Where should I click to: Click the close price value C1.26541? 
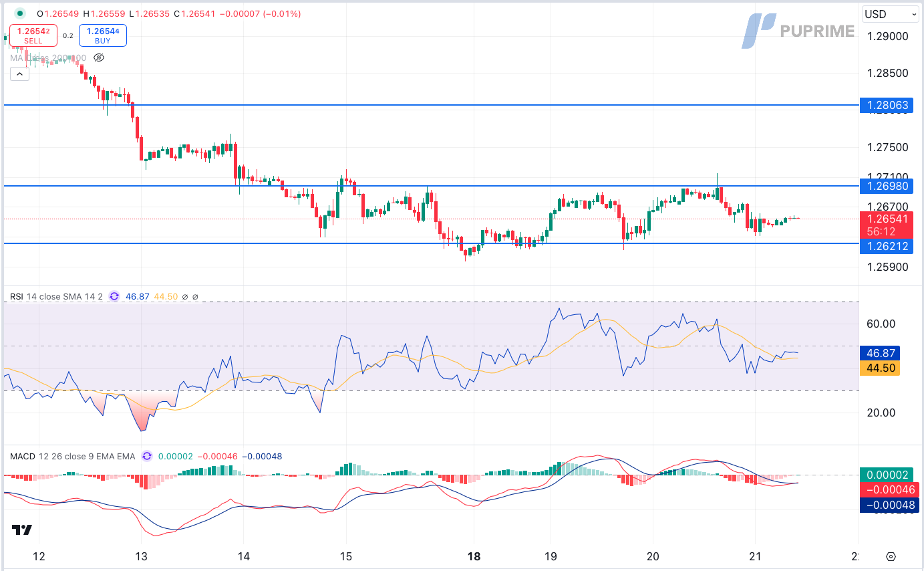tap(195, 14)
